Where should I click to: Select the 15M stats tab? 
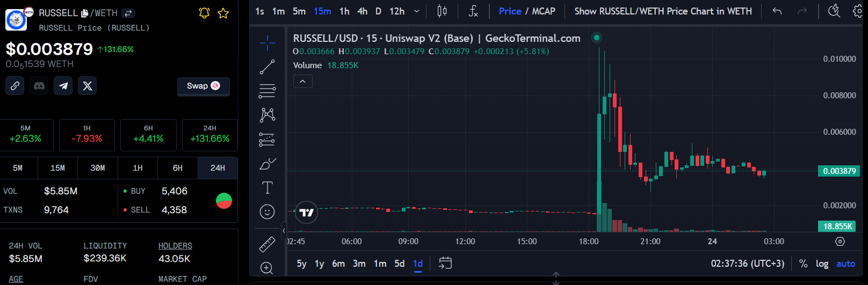point(57,168)
